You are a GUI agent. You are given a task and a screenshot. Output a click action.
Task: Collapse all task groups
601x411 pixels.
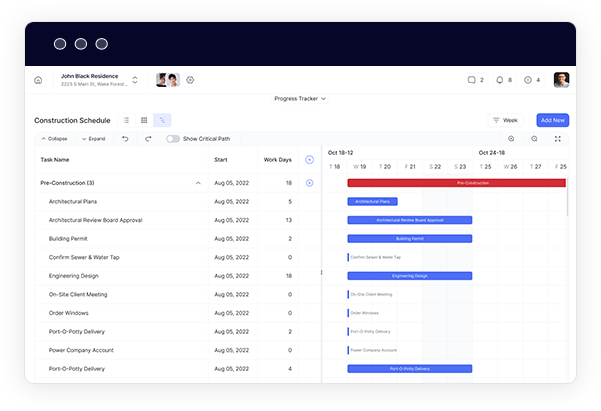tap(54, 139)
